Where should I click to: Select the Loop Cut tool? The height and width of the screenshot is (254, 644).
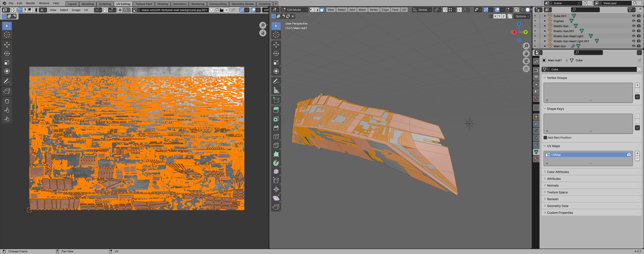click(276, 137)
